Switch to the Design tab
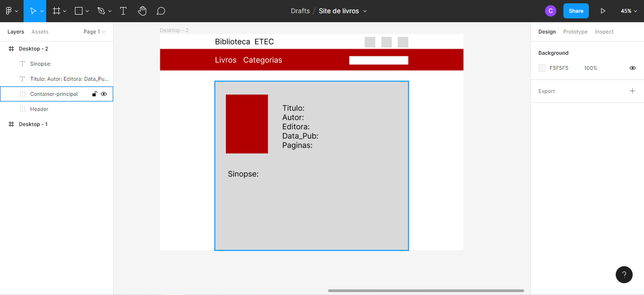The width and height of the screenshot is (644, 295). point(547,32)
